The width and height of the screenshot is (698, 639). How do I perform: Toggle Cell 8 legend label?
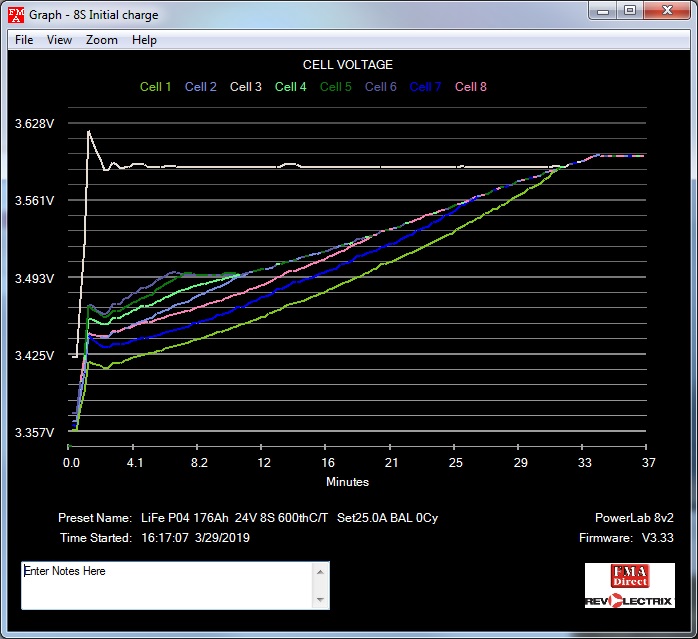tap(471, 87)
